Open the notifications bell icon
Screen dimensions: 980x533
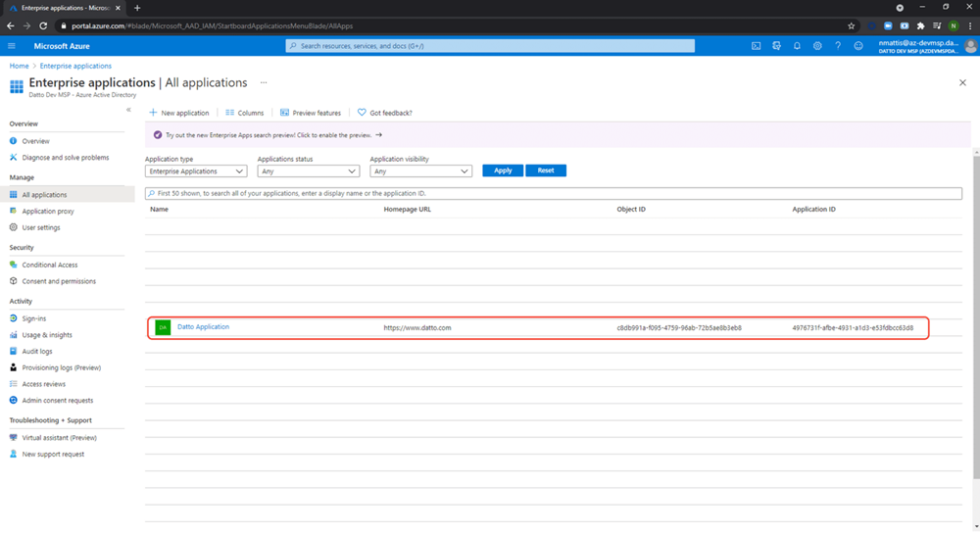click(797, 46)
